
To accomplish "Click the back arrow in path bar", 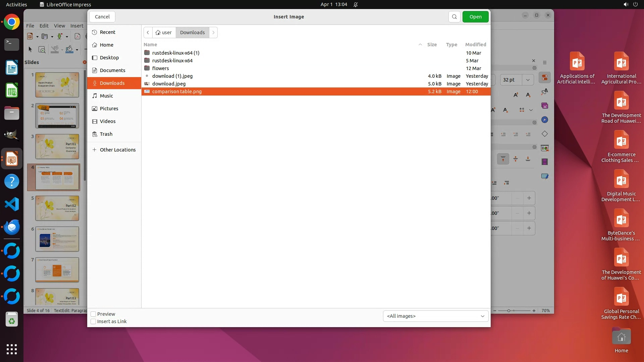I will point(148,33).
